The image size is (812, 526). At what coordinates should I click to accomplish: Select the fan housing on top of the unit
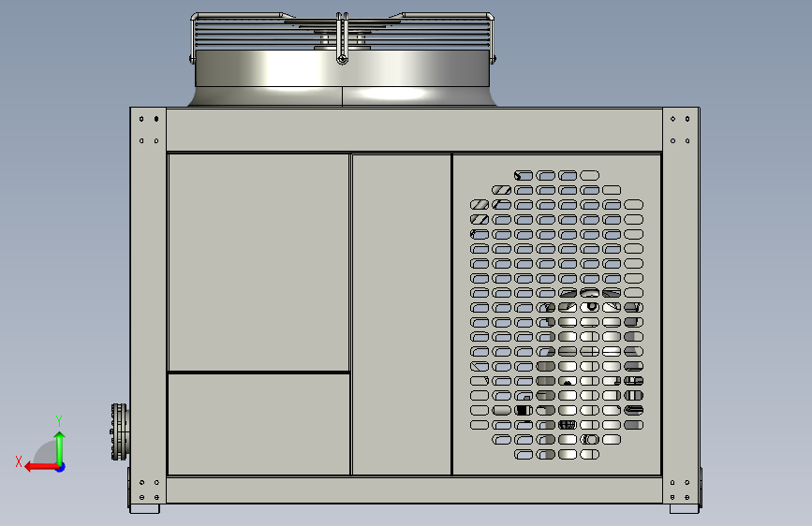342,78
